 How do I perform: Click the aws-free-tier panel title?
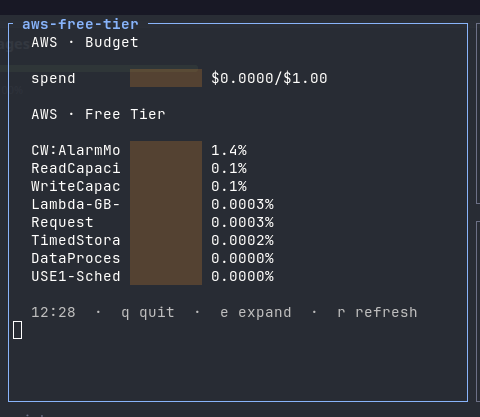coord(80,24)
